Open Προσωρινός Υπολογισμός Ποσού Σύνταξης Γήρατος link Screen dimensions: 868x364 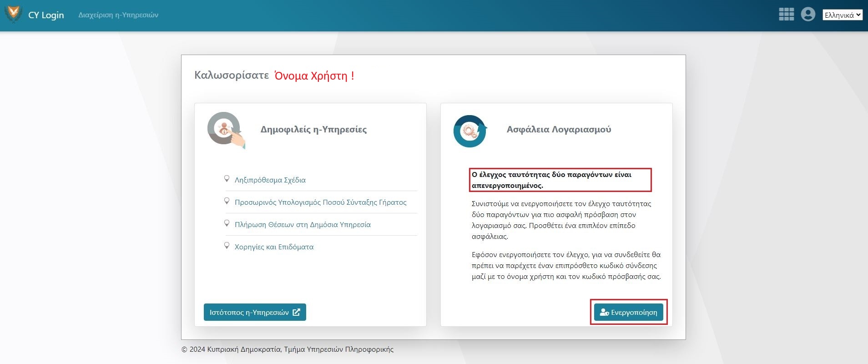pos(320,202)
